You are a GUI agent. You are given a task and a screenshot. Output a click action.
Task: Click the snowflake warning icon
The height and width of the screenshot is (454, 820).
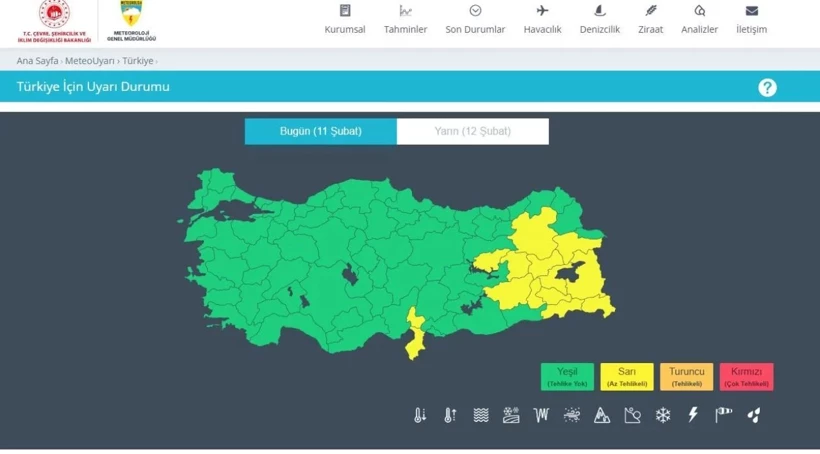(x=663, y=415)
